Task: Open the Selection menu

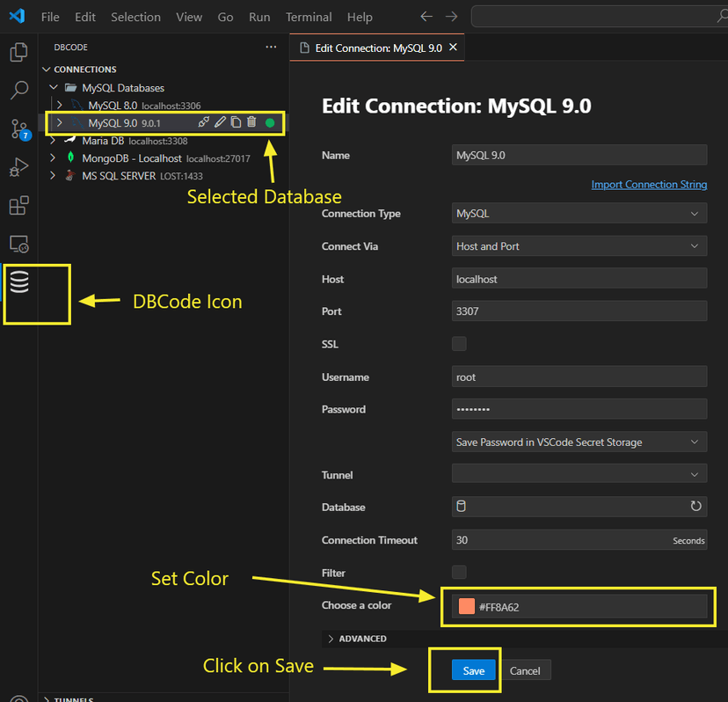Action: 135,17
